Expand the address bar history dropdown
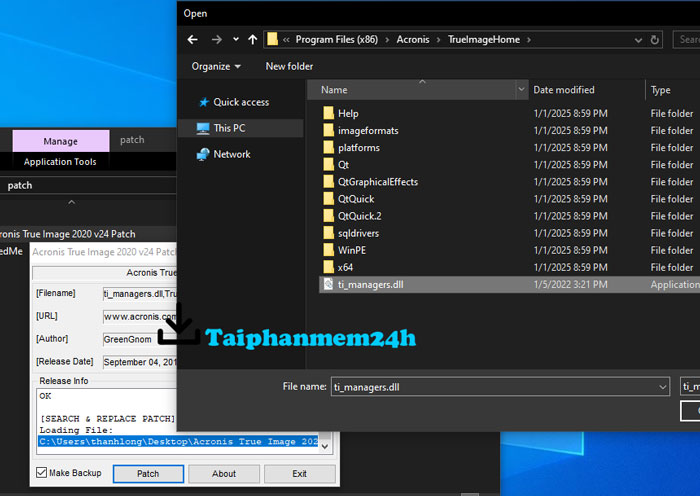The height and width of the screenshot is (496, 700). (x=638, y=40)
